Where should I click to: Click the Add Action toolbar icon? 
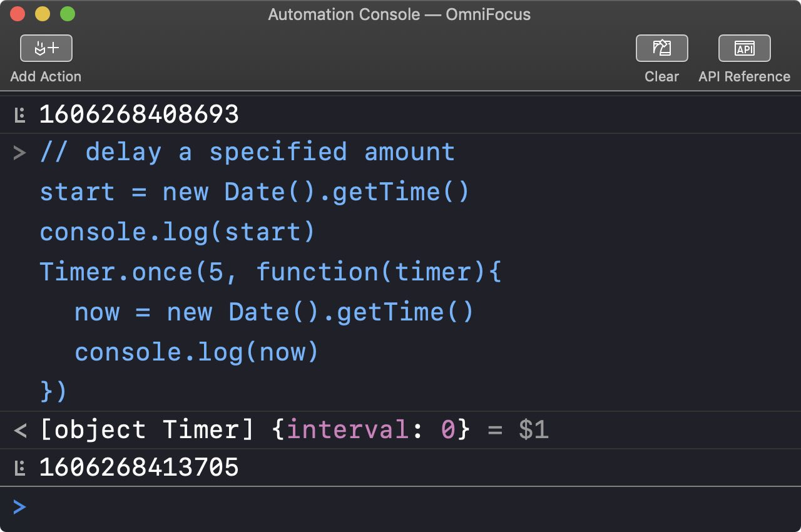[46, 48]
